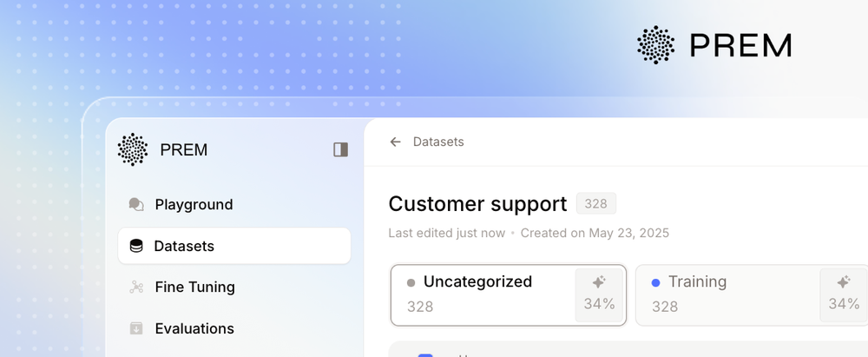Screen dimensions: 868x357
Task: Go to the Evaluations page
Action: coord(194,328)
